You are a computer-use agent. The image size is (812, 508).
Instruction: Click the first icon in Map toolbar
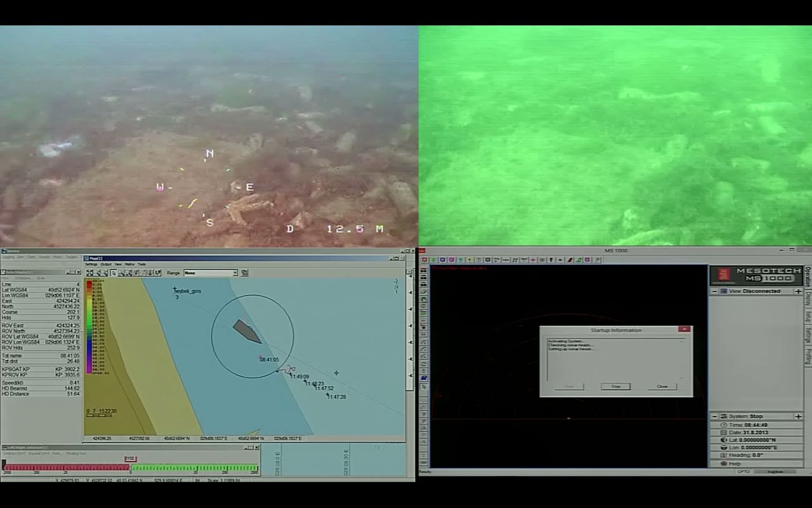pyautogui.click(x=90, y=273)
